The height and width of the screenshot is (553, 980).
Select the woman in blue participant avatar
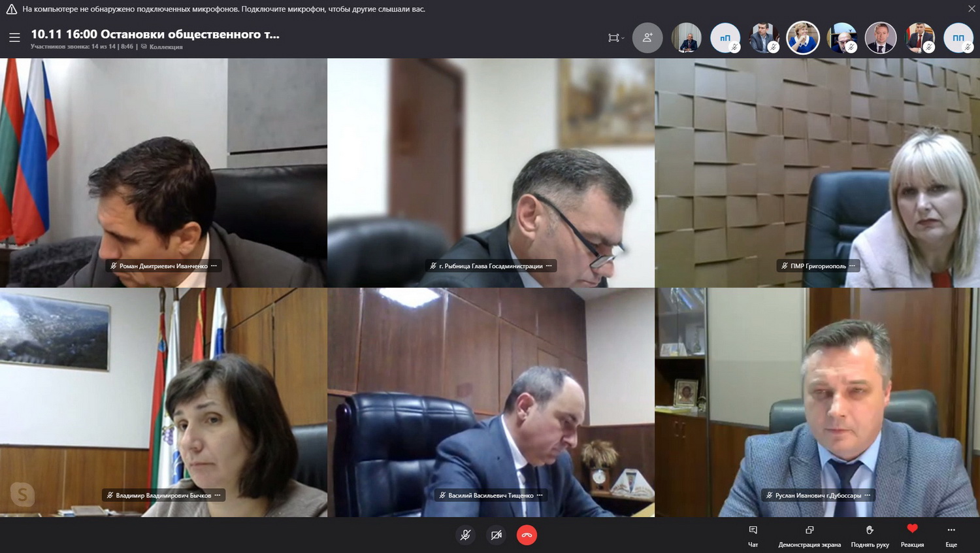click(802, 38)
